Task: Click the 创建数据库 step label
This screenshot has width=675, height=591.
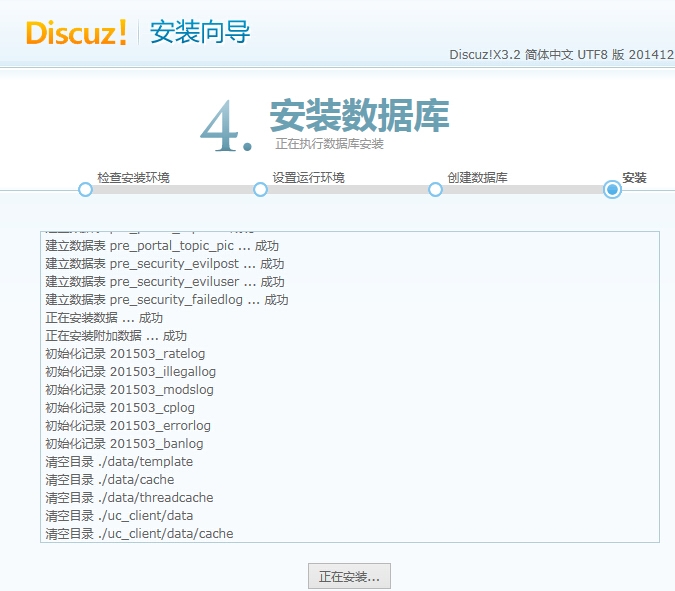Action: 477,177
